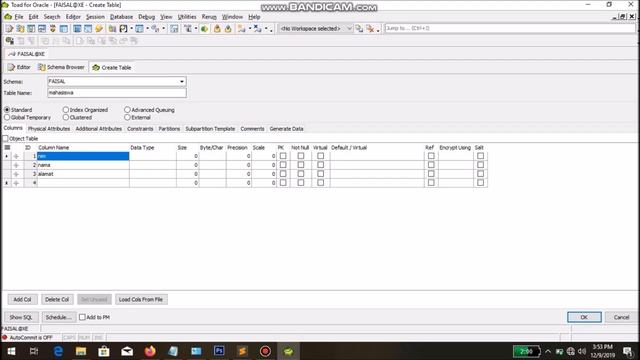The image size is (640, 360).
Task: Open the File menu
Action: 19,17
